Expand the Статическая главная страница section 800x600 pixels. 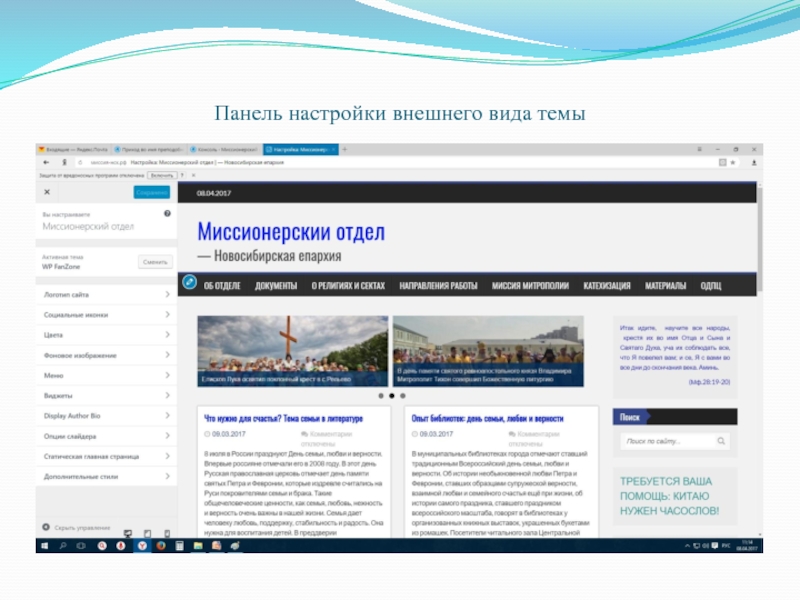point(107,456)
